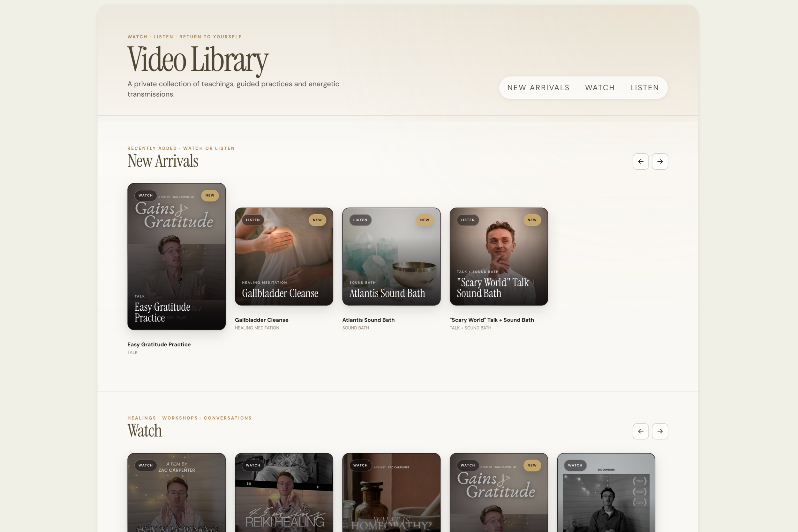
Task: Click the Watch section heading
Action: 145,431
